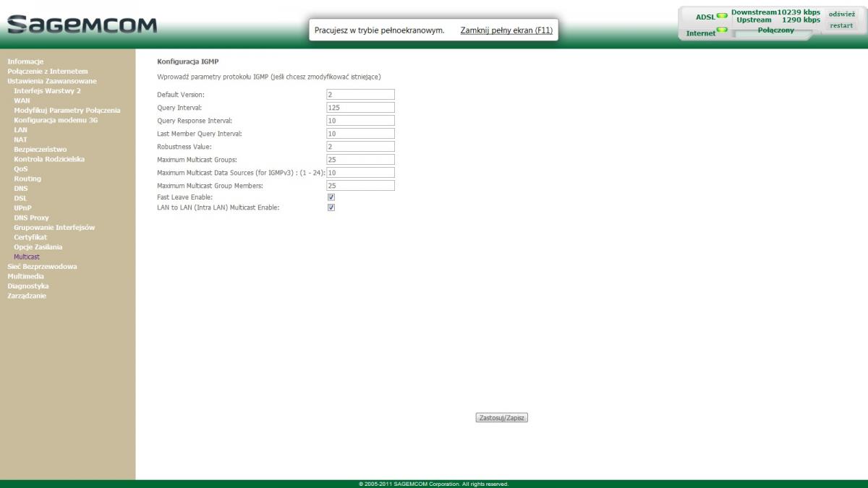
Task: Click the Robustness Value input box
Action: (x=360, y=146)
